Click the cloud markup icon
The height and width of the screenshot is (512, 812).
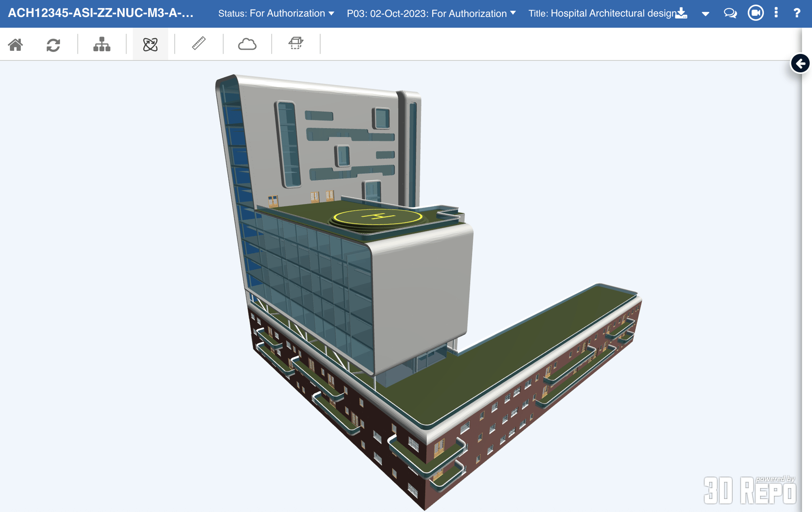click(247, 44)
